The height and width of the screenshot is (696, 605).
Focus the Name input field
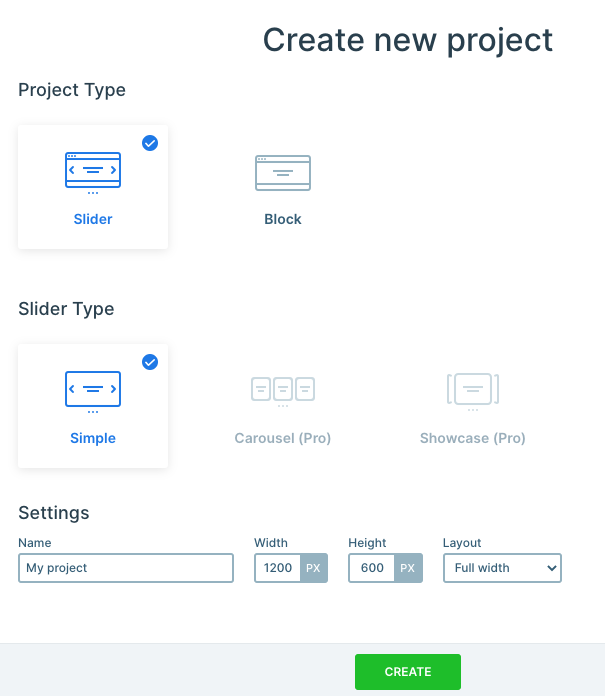coord(126,568)
